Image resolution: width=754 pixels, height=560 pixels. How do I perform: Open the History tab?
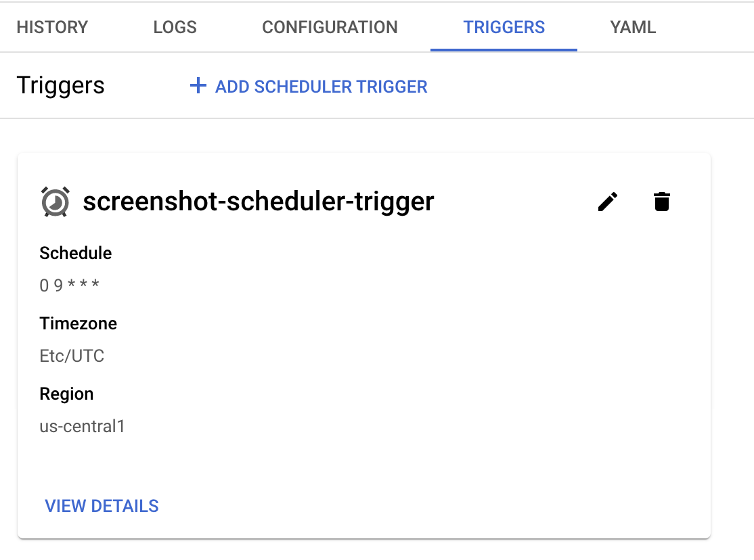pos(52,28)
